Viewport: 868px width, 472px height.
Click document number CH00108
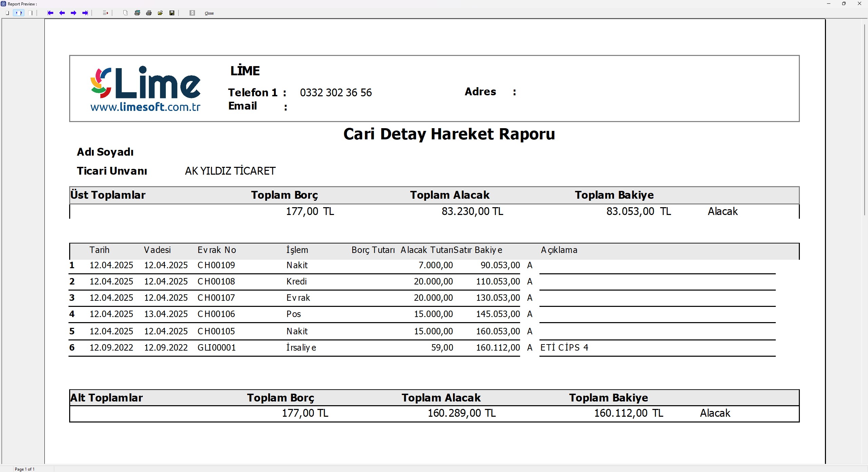216,281
